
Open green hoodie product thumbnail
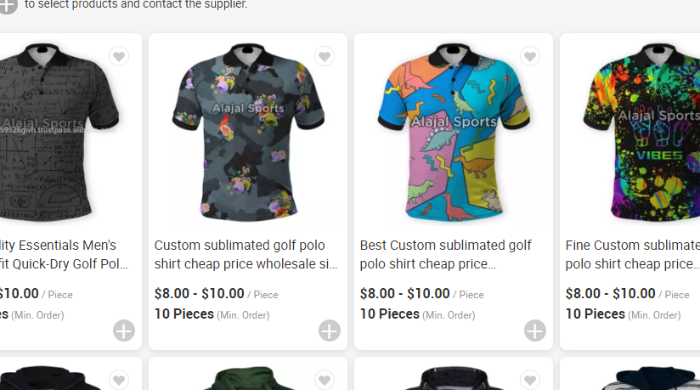coord(248,378)
